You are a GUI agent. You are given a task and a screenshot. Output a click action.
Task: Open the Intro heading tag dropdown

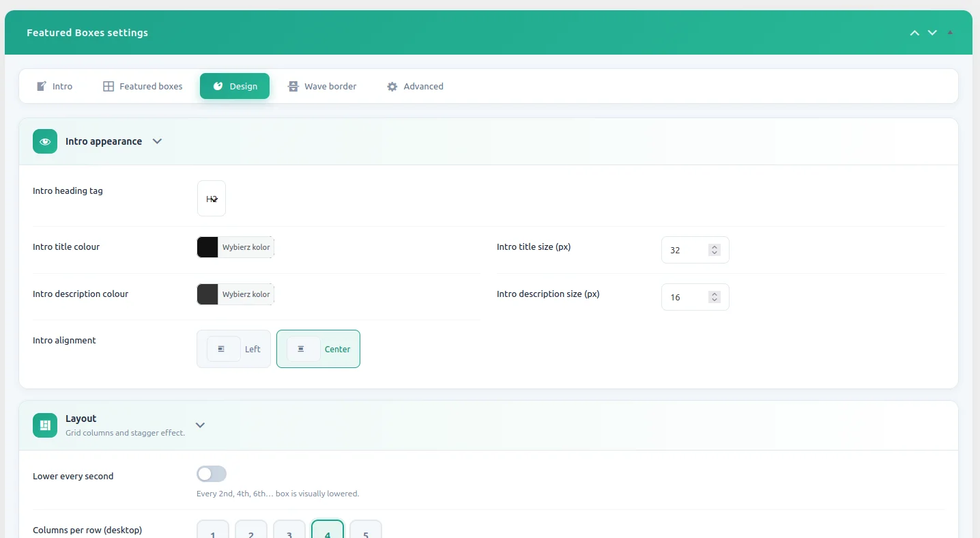(212, 199)
